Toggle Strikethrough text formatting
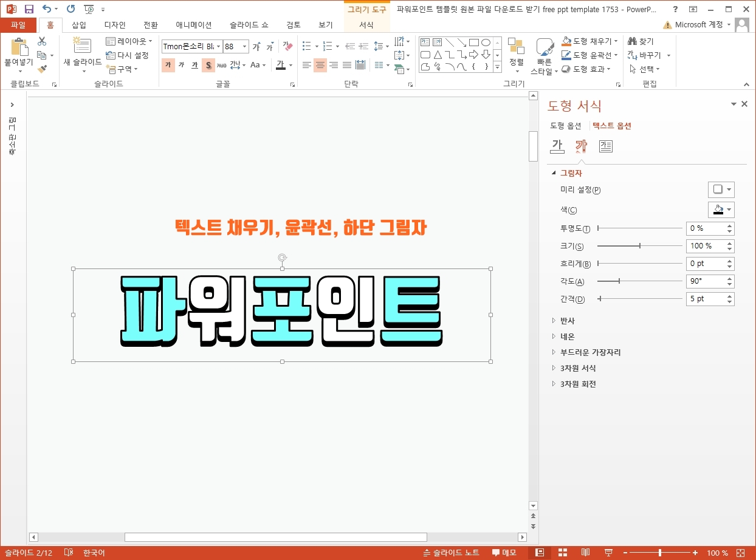Viewport: 756px width, 560px height. (x=222, y=65)
